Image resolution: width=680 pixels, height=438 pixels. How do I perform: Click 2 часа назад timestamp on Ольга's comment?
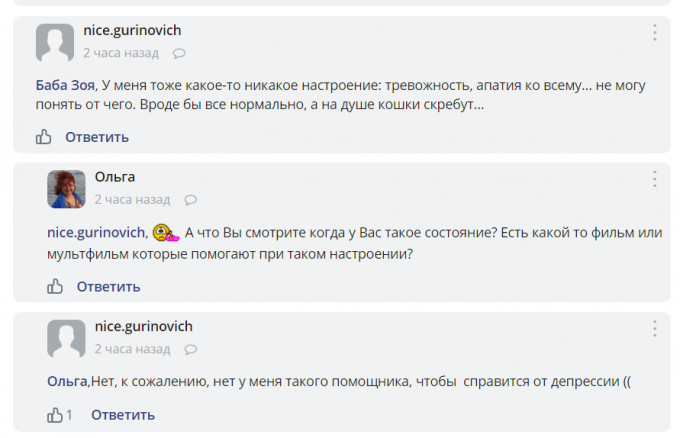point(132,200)
